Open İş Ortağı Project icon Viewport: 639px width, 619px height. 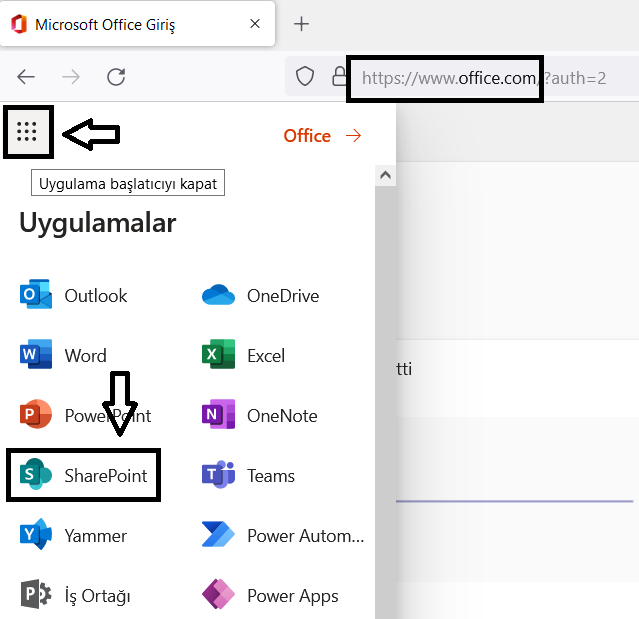click(36, 594)
